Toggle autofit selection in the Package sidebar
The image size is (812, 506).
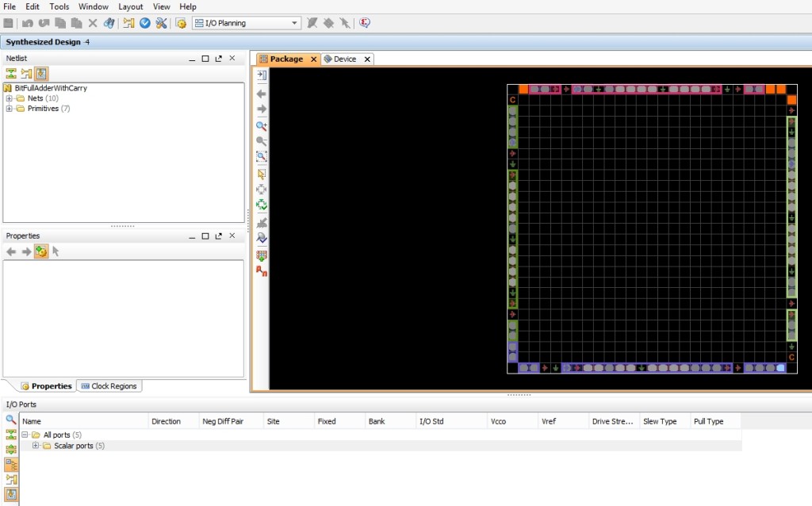pyautogui.click(x=261, y=205)
